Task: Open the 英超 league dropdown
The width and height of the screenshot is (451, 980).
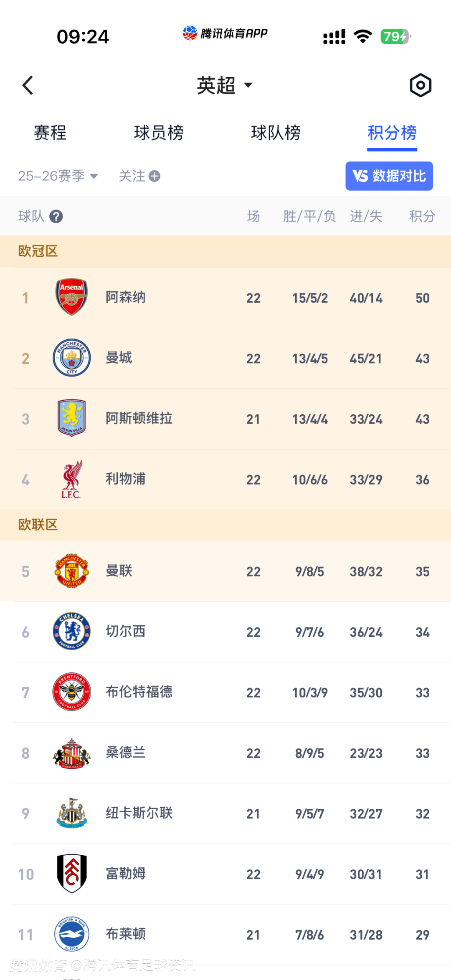Action: [225, 86]
